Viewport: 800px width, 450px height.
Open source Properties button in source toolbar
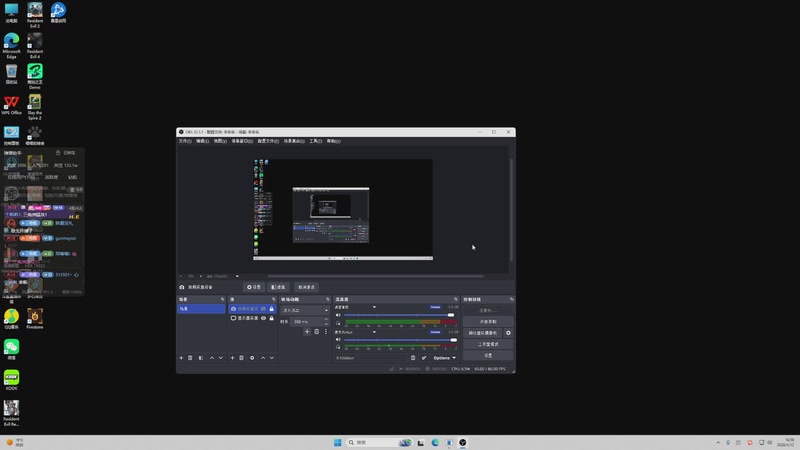(254, 287)
